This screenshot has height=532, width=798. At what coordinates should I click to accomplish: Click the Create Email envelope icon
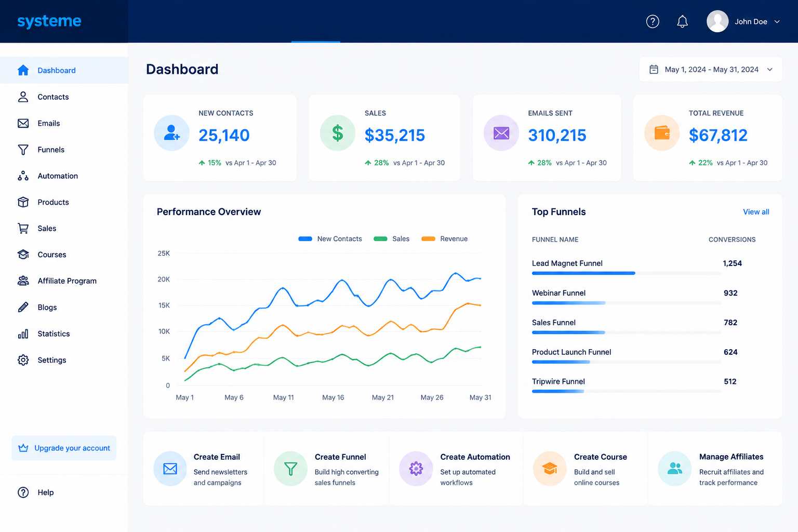coord(170,469)
